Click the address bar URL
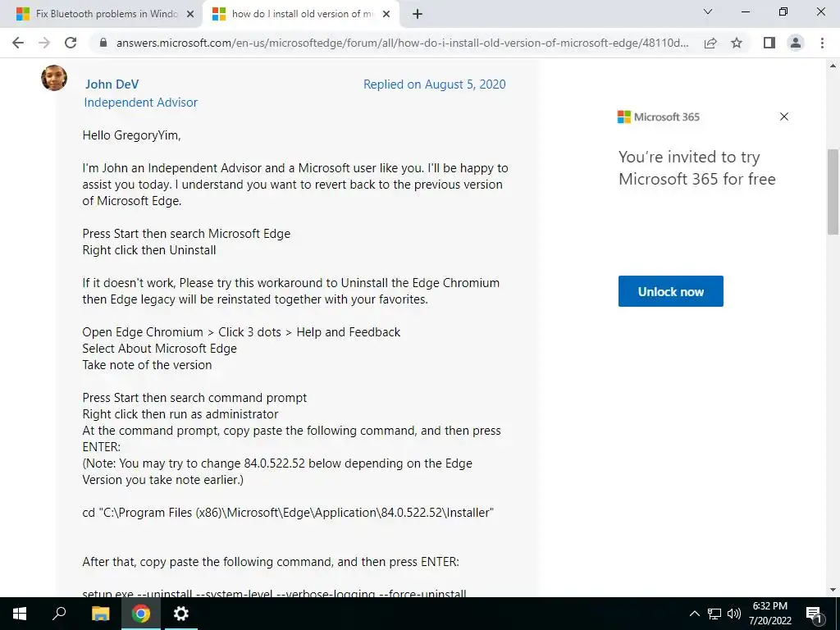The height and width of the screenshot is (630, 840). [402, 43]
